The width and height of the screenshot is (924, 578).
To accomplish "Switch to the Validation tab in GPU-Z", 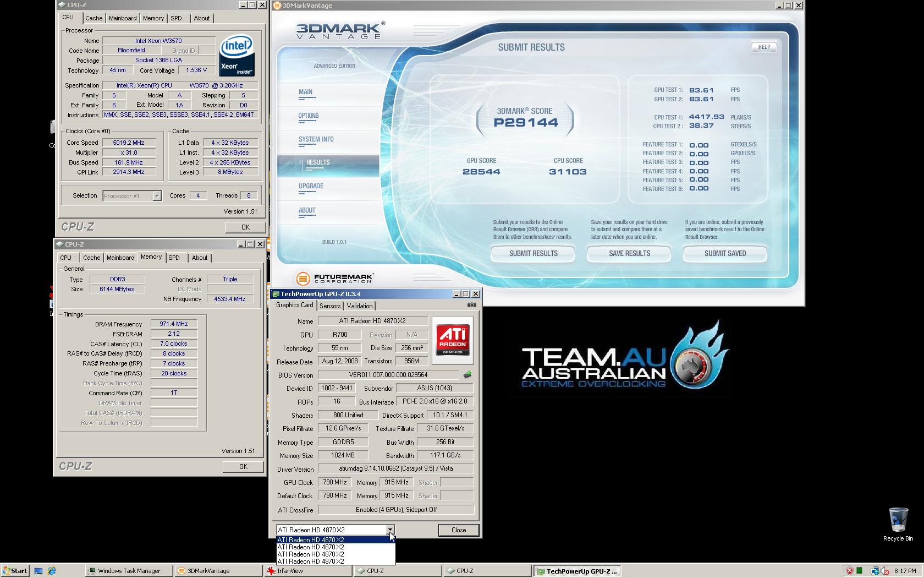I will click(x=360, y=306).
